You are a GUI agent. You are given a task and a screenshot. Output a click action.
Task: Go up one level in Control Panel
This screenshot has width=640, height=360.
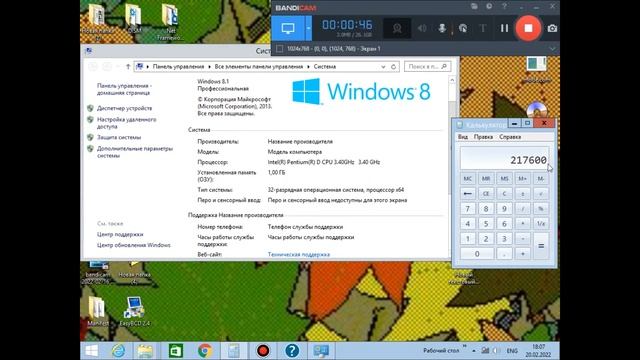tap(128, 67)
